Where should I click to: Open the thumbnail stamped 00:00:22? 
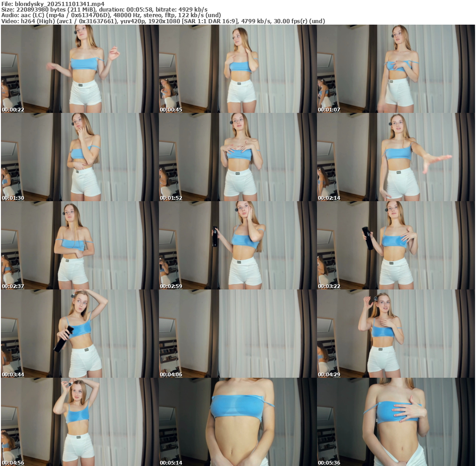click(x=79, y=69)
